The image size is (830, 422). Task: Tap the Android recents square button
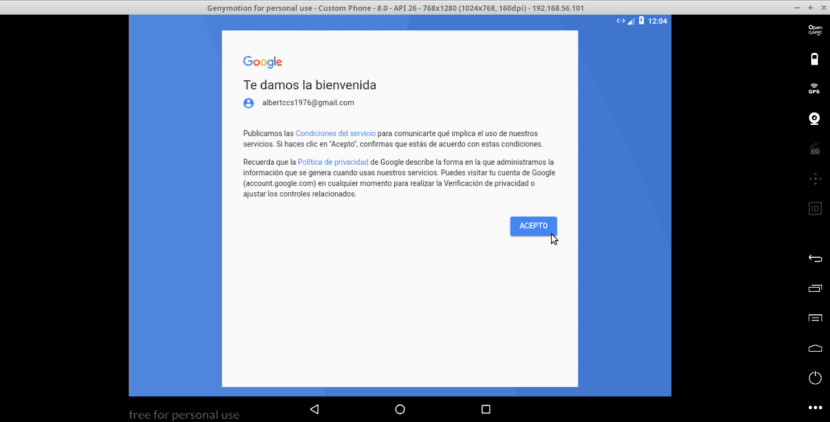point(486,409)
